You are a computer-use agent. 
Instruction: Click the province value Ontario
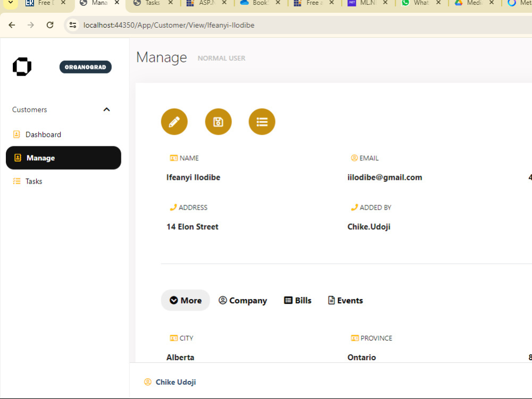362,358
